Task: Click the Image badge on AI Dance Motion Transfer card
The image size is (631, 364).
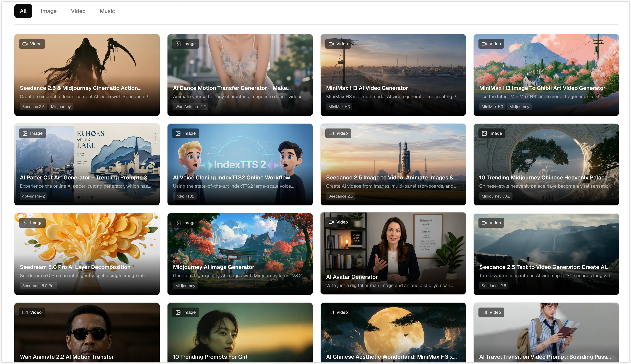Action: [185, 44]
